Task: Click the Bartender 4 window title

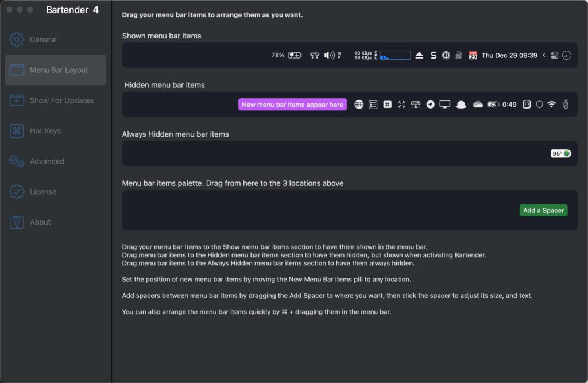Action: [72, 10]
